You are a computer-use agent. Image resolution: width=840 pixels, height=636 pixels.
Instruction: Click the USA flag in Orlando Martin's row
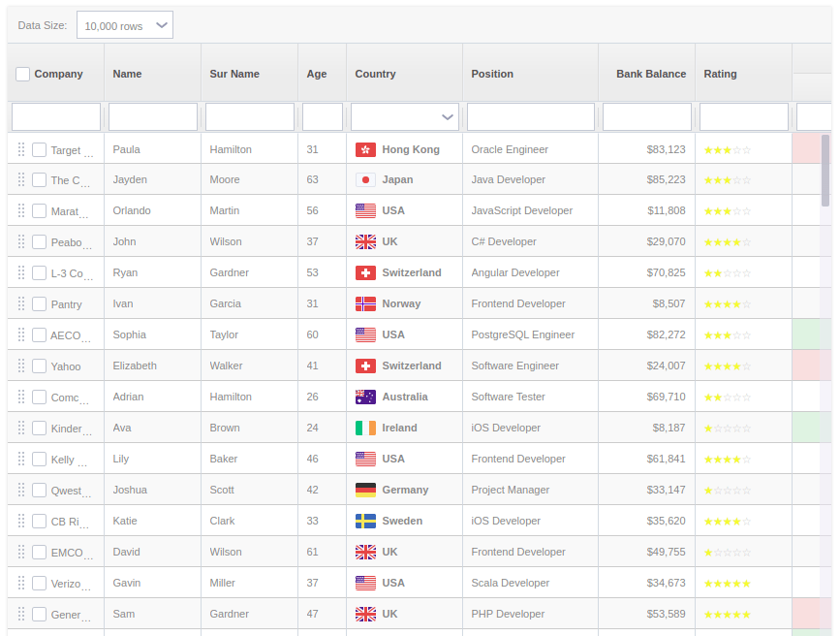pos(366,210)
